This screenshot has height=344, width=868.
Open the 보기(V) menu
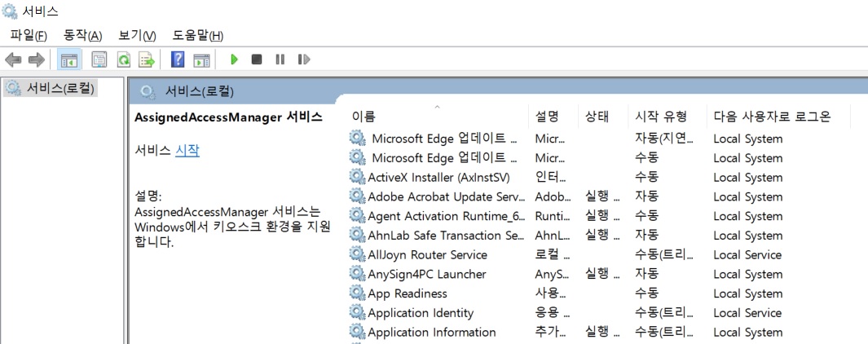coord(137,36)
